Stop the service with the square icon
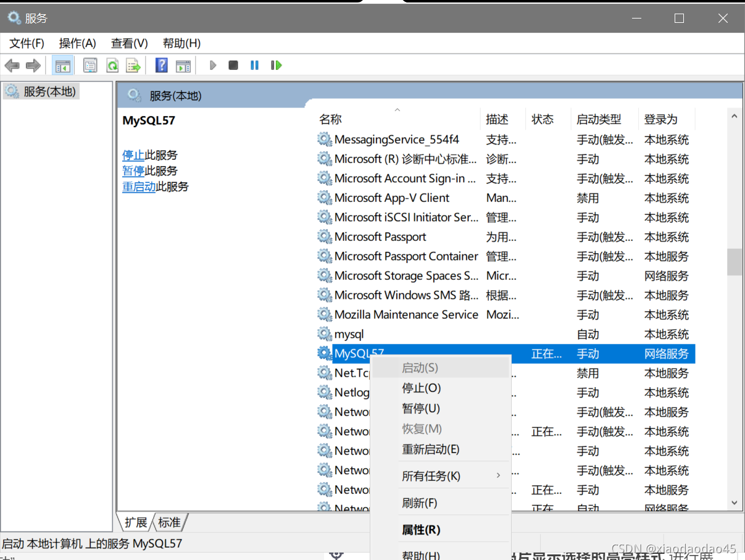This screenshot has width=745, height=560. [x=233, y=65]
